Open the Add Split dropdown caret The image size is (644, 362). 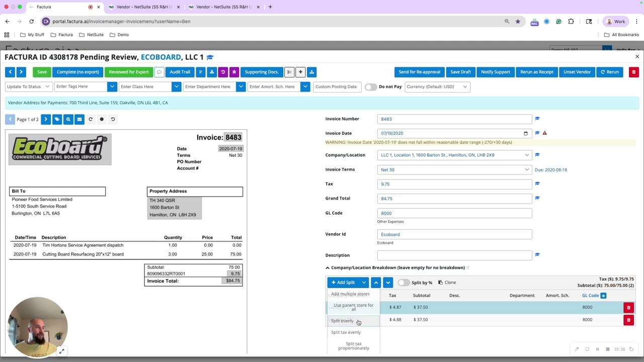coord(364,283)
